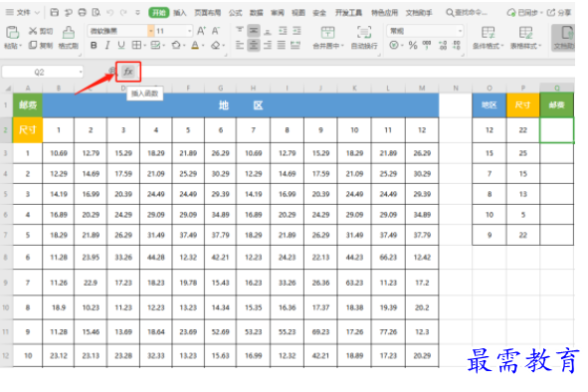Open the Insert ribbon tab
588x392 pixels.
[x=180, y=13]
